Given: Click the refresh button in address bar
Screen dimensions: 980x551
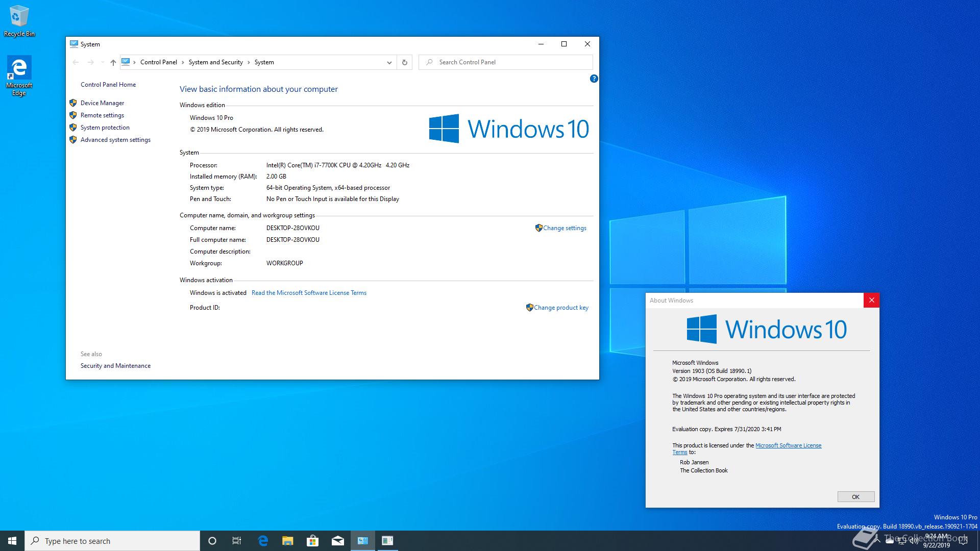Looking at the screenshot, I should [404, 62].
